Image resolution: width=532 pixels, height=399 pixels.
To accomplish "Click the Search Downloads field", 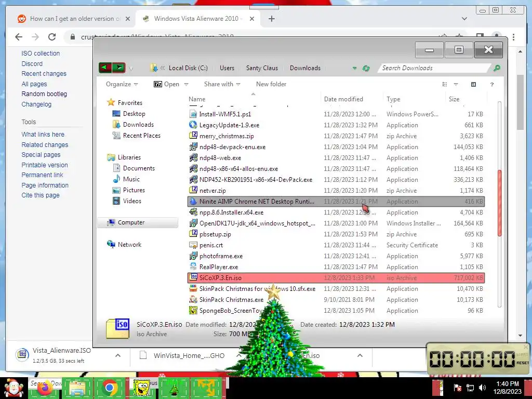I will 434,68.
